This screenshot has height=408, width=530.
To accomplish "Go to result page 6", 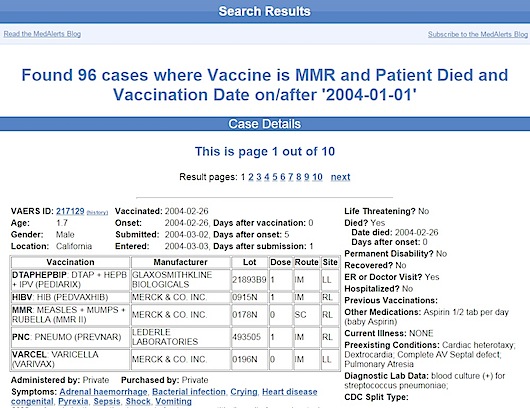I will [283, 177].
